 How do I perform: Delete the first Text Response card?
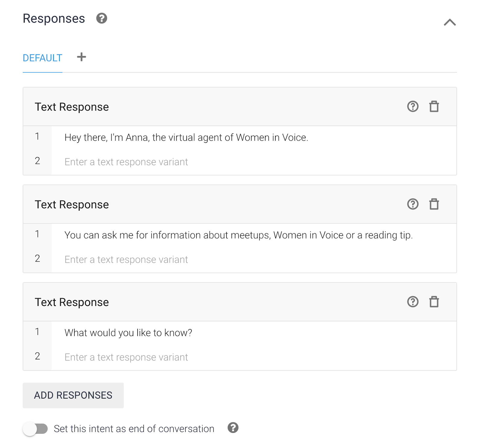434,106
